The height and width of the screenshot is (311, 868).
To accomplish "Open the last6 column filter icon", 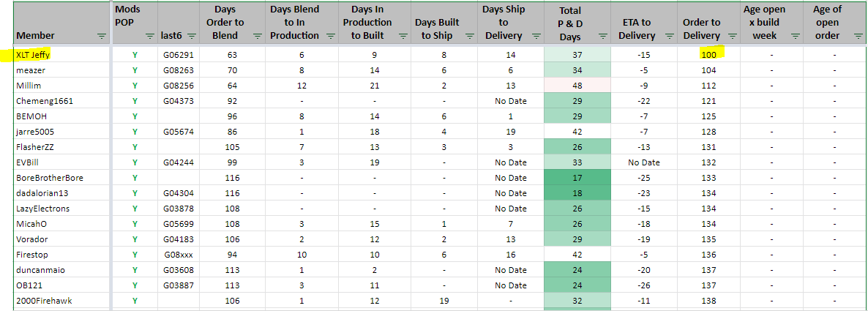I will (x=191, y=36).
